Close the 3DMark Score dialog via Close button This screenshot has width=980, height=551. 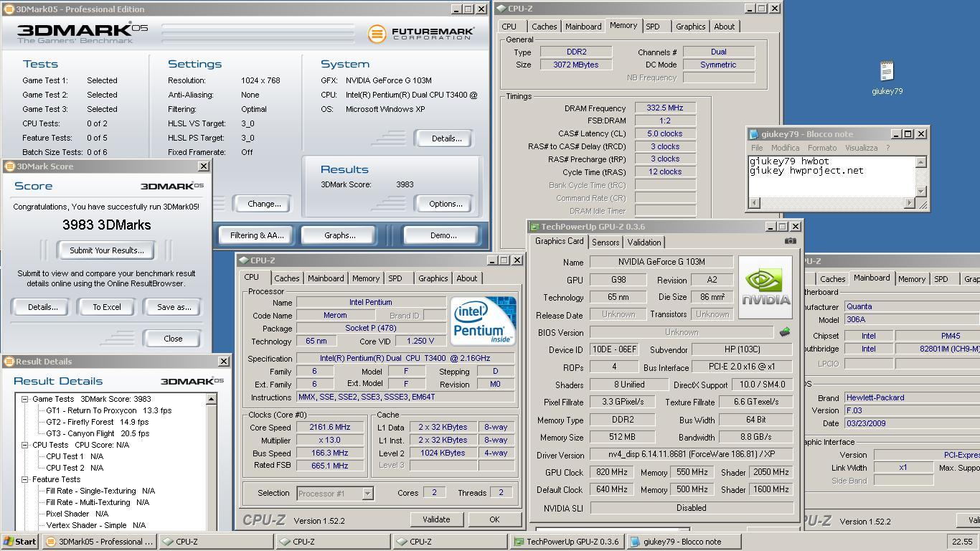(x=173, y=339)
